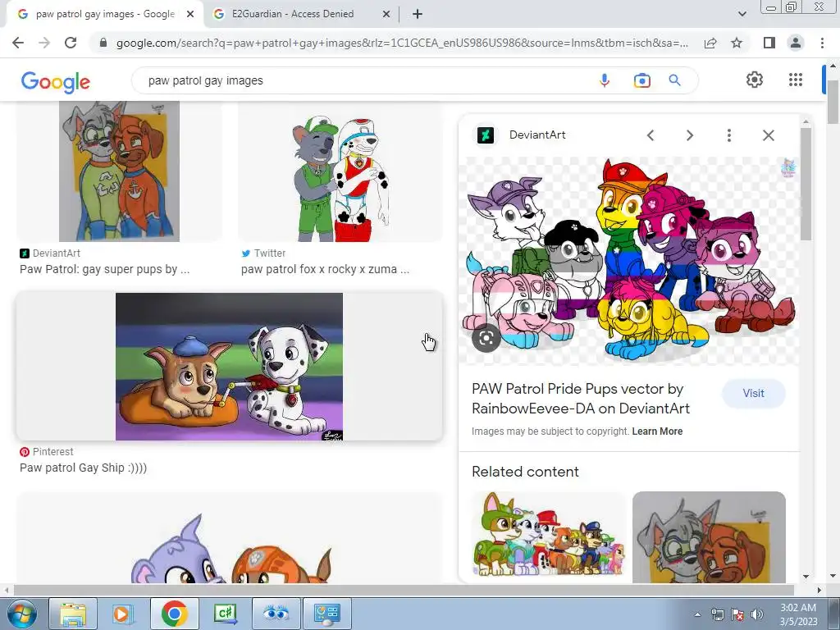This screenshot has height=630, width=840.
Task: Open Chrome three-dot menu
Action: (x=822, y=43)
